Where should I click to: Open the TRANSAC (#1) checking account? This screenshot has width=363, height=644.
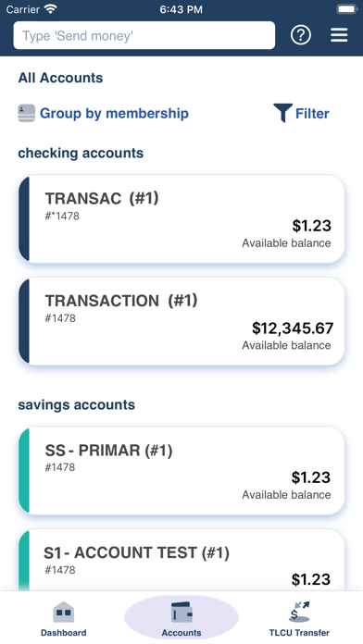(181, 219)
